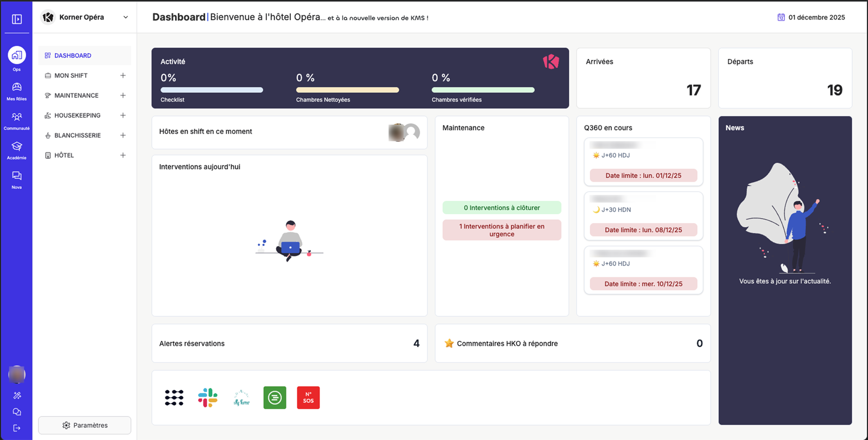Screen dimensions: 868x440
Task: Click 0 Interventions à clôturer
Action: (502, 208)
